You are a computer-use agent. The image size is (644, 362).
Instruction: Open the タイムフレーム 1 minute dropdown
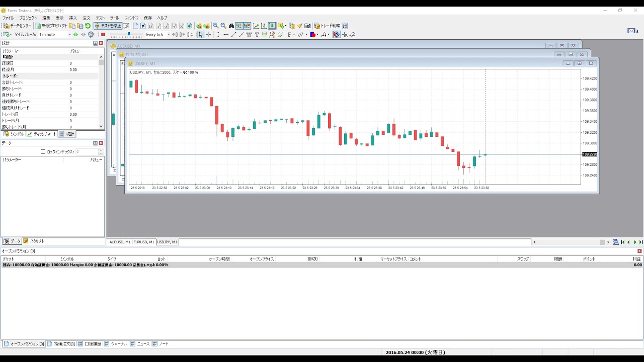pyautogui.click(x=55, y=35)
